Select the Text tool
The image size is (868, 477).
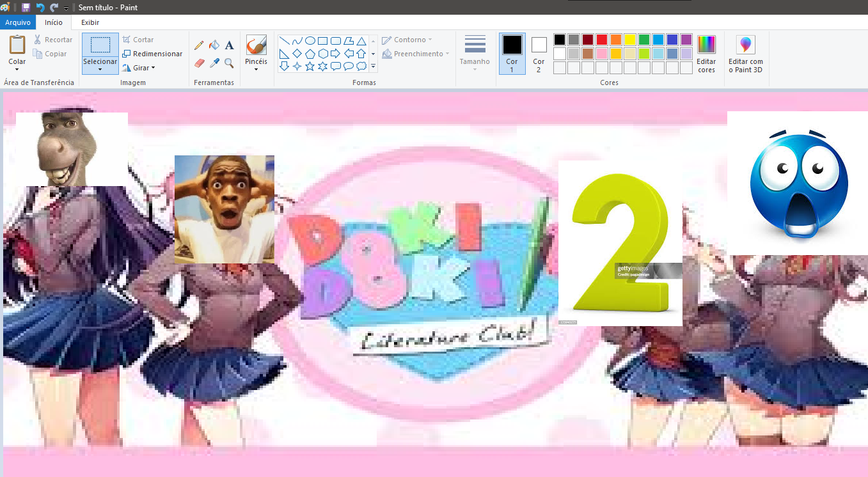[230, 45]
